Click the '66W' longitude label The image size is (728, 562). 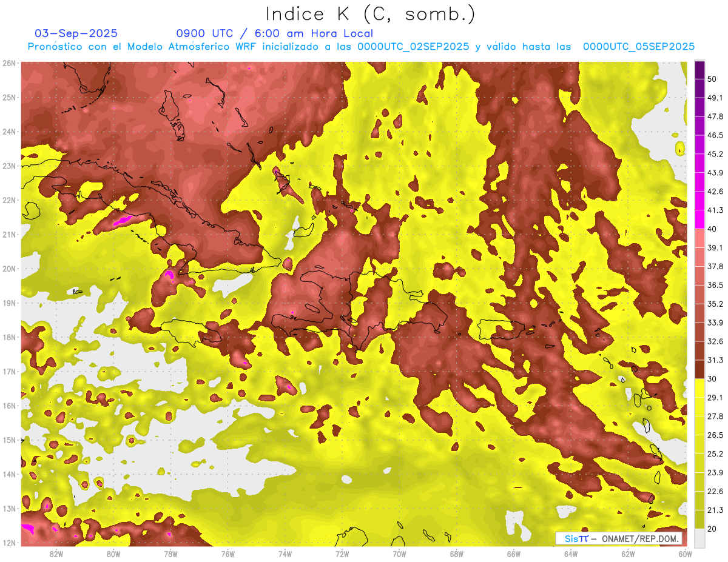513,554
